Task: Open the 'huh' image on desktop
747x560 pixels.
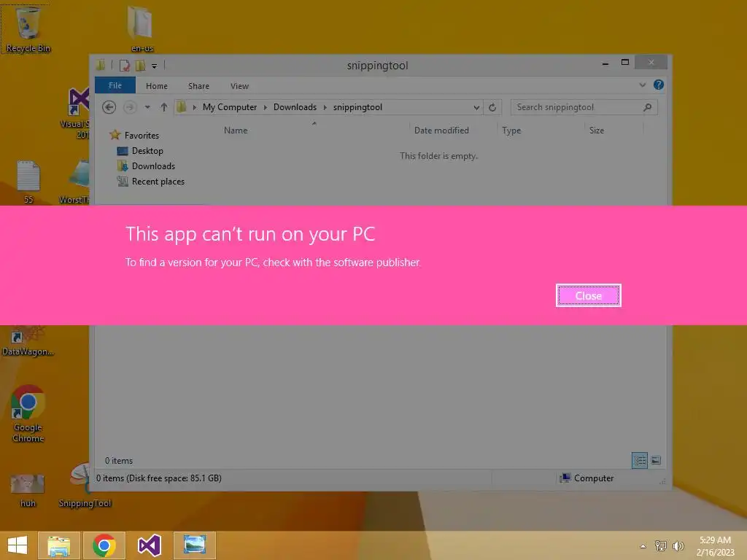Action: point(28,491)
